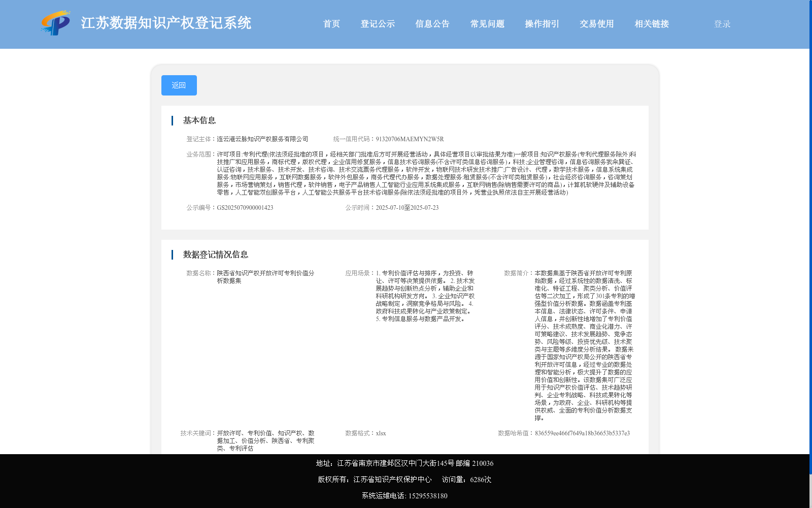Click the 数据简介 description paragraph
This screenshot has width=812, height=508.
pyautogui.click(x=585, y=345)
